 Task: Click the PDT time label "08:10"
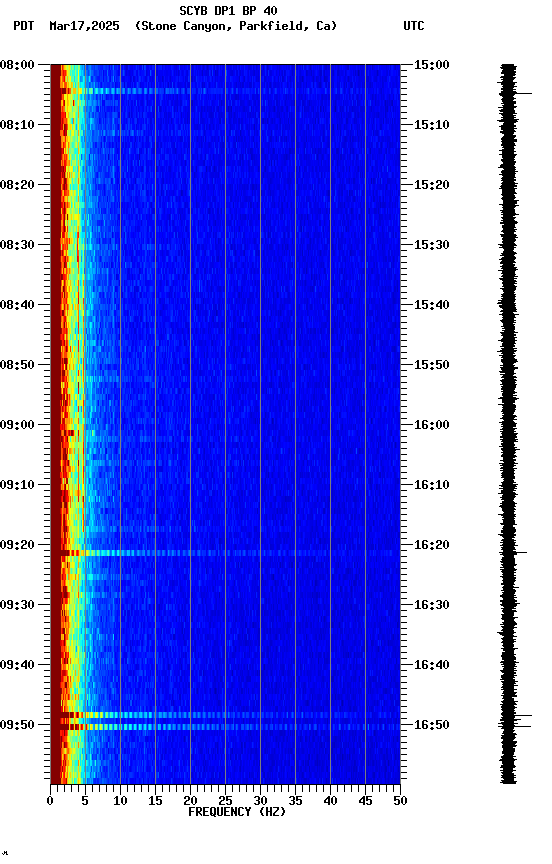pos(17,125)
